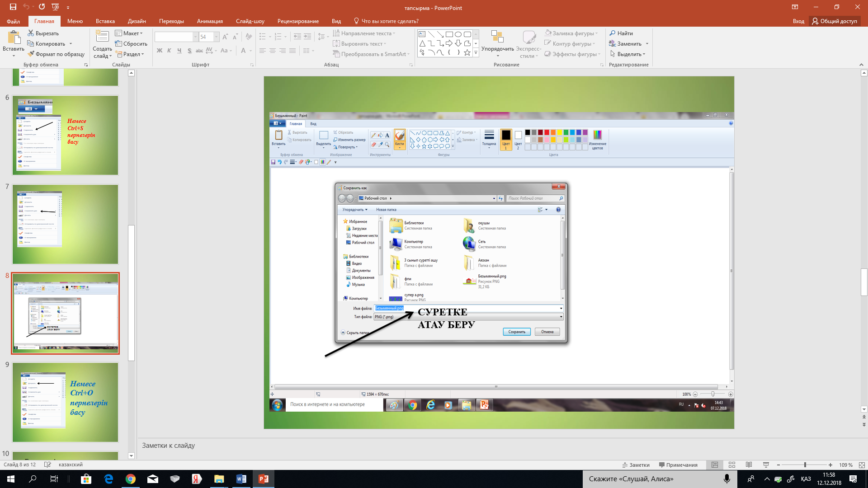Viewport: 868px width, 488px height.
Task: Open Slide Sorter view in status bar
Action: (732, 465)
